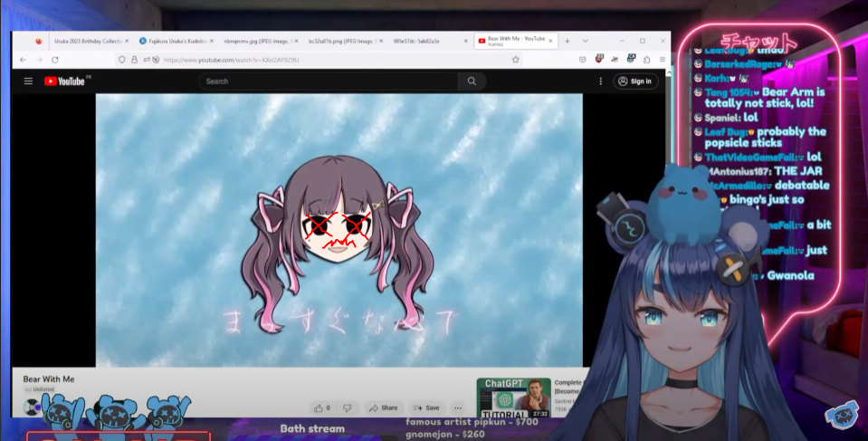Viewport: 868px width, 441px height.
Task: Click "famous artist pipkun - $700" text
Action: click(x=472, y=422)
